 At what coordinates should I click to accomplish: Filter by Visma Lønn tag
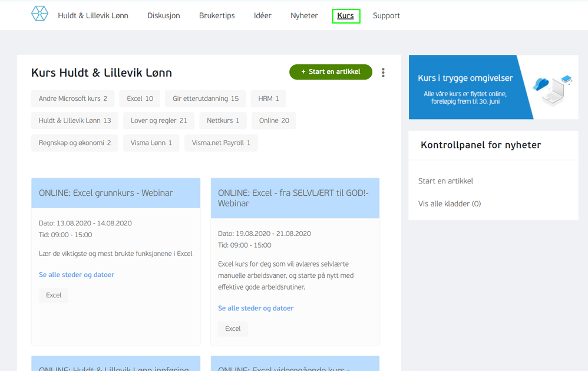coord(151,143)
